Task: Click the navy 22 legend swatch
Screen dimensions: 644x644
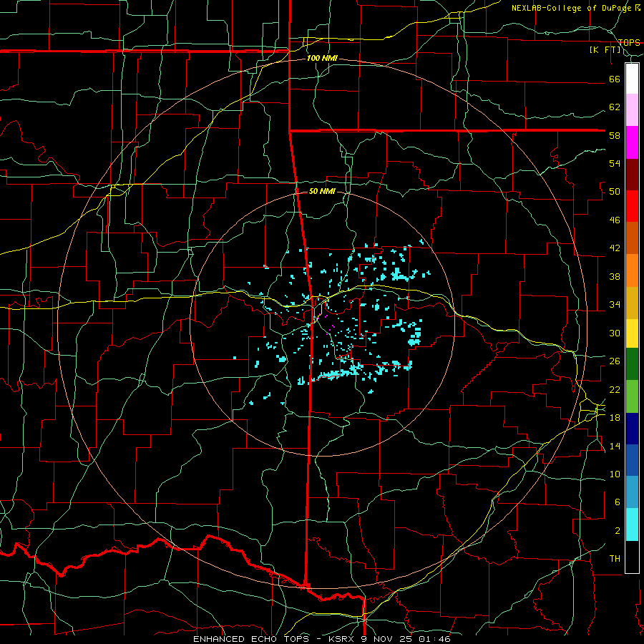Action: (x=632, y=429)
